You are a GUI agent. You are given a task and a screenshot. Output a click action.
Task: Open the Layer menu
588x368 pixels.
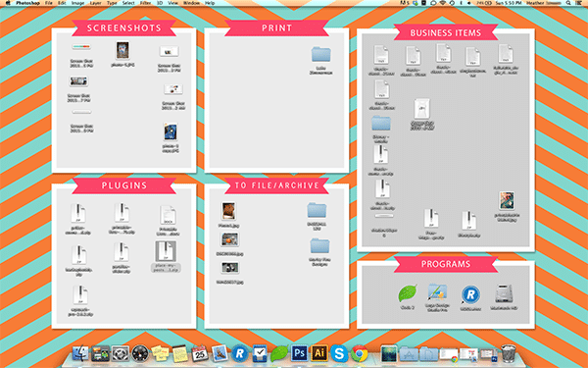pyautogui.click(x=96, y=3)
